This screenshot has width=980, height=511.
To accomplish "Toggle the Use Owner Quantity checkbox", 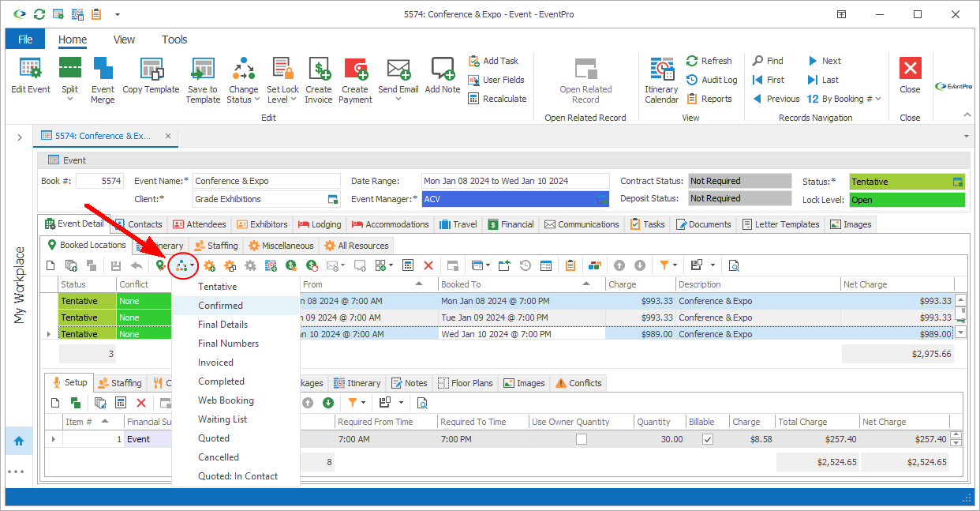I will tap(582, 439).
